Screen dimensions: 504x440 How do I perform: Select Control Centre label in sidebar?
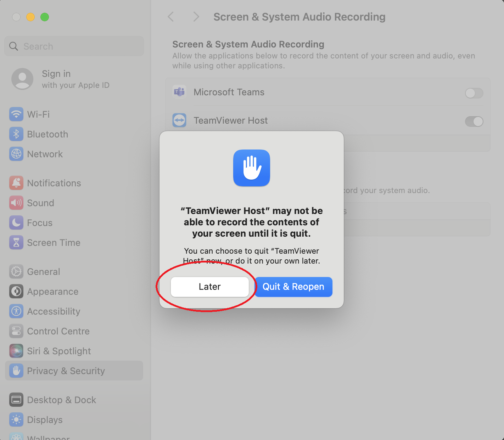(58, 331)
